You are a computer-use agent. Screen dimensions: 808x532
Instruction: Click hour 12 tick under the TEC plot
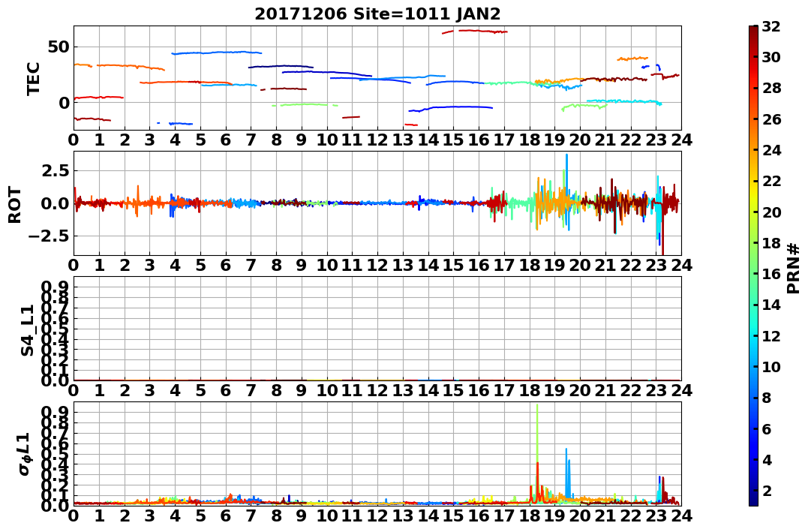[x=377, y=140]
